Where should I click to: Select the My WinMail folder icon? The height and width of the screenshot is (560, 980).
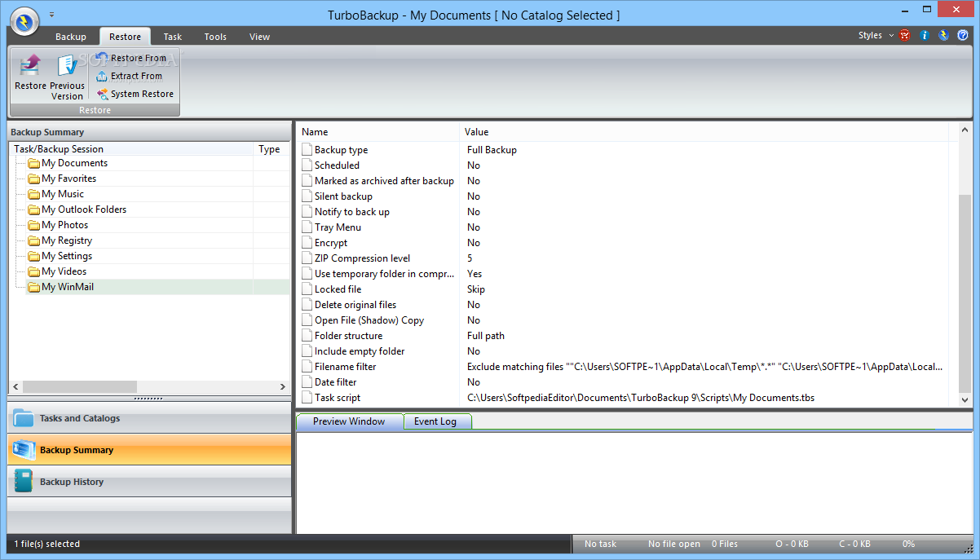click(x=34, y=287)
